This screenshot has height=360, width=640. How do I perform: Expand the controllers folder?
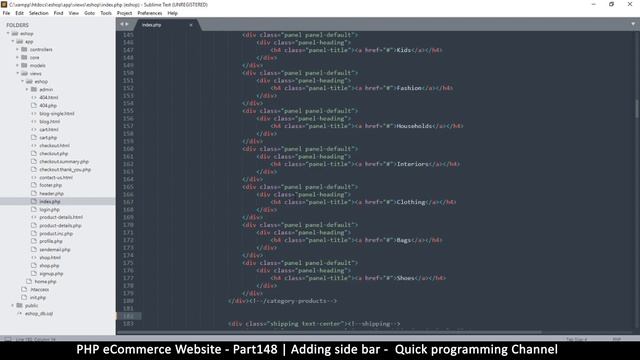18,49
